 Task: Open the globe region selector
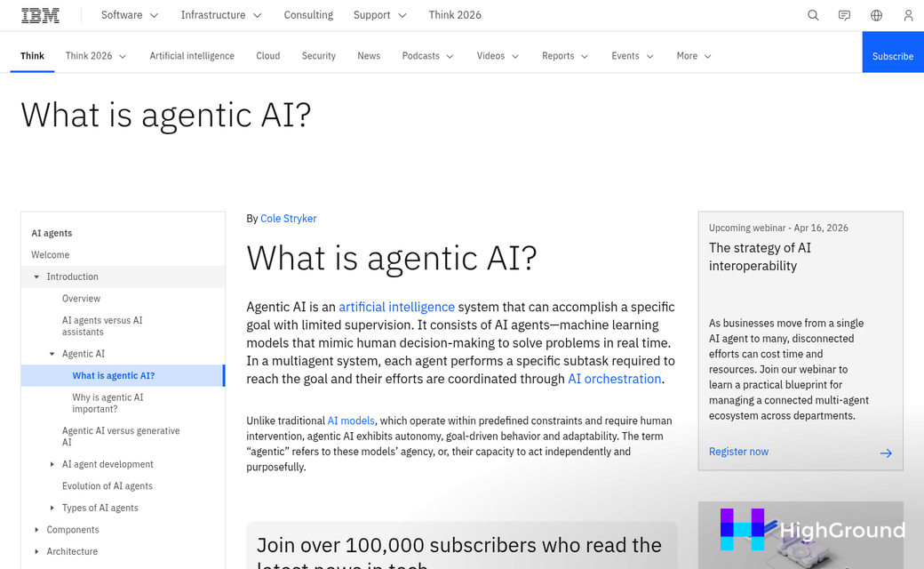(876, 15)
